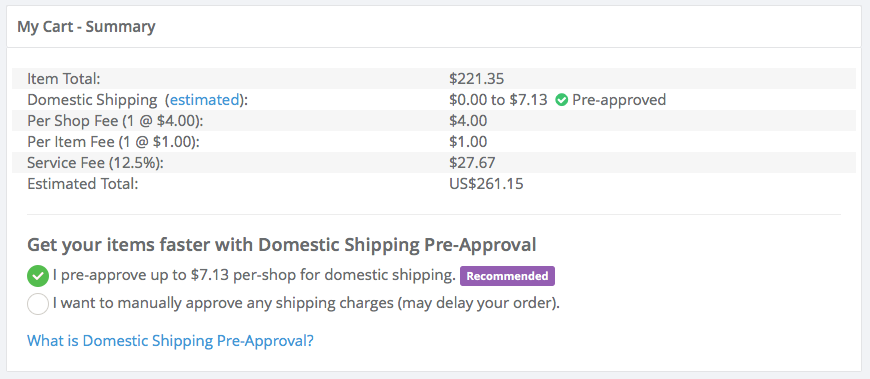Viewport: 870px width, 379px height.
Task: Click the Estimated Total US$261.15 value
Action: pyautogui.click(x=486, y=184)
